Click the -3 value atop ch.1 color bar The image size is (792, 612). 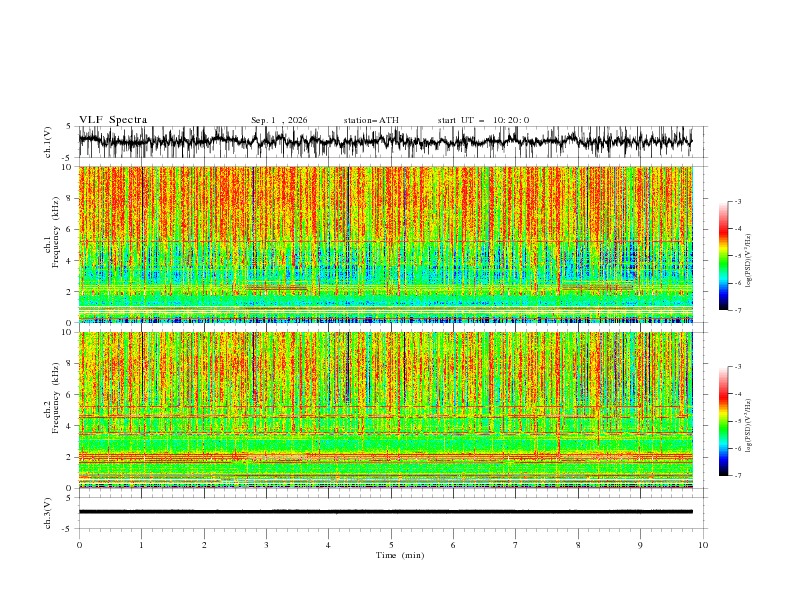[737, 201]
